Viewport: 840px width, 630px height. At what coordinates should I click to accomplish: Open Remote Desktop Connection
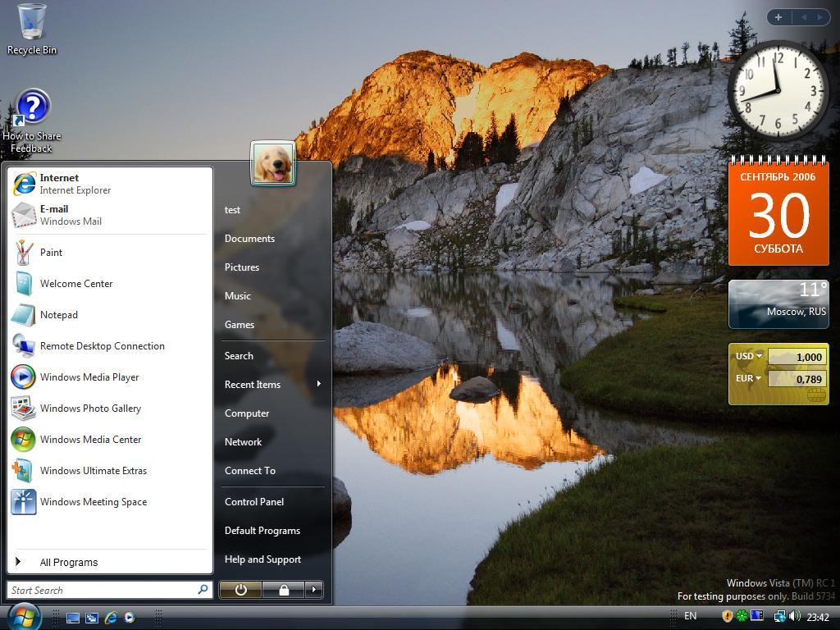point(102,346)
